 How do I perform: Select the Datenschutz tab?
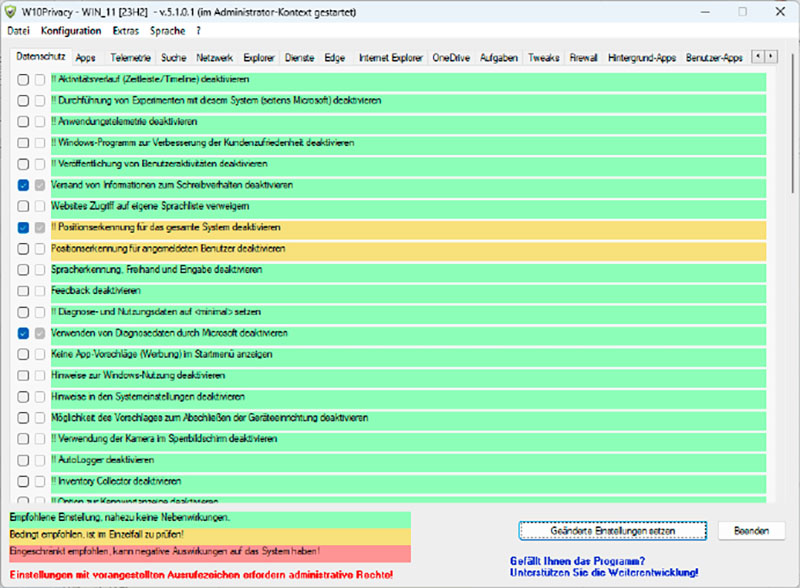click(x=41, y=56)
